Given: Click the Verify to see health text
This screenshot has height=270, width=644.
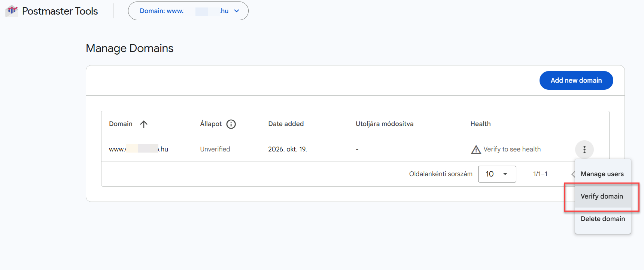Looking at the screenshot, I should tap(512, 149).
